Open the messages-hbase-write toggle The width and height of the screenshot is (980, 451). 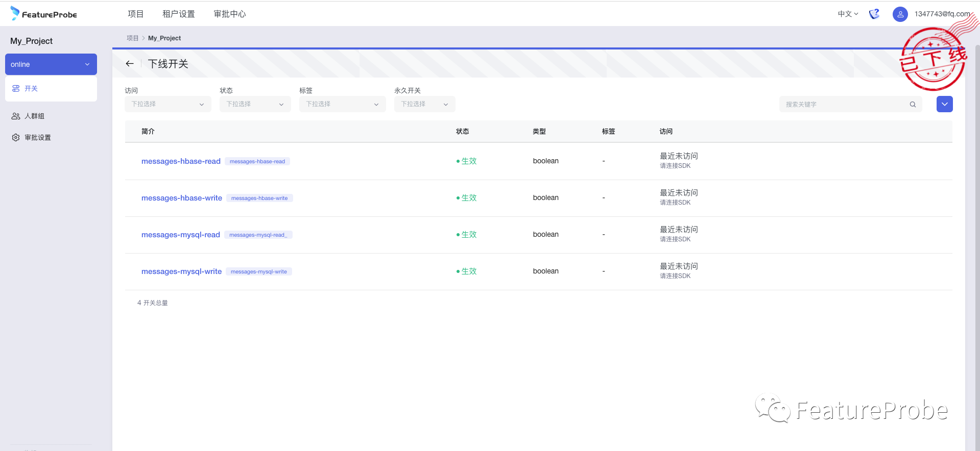[182, 198]
